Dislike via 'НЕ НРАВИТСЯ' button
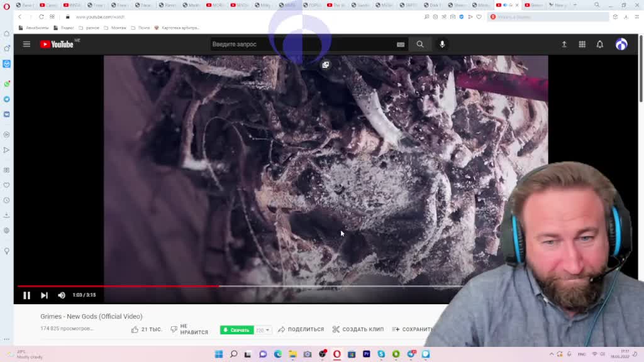The width and height of the screenshot is (644, 362). pos(190,329)
